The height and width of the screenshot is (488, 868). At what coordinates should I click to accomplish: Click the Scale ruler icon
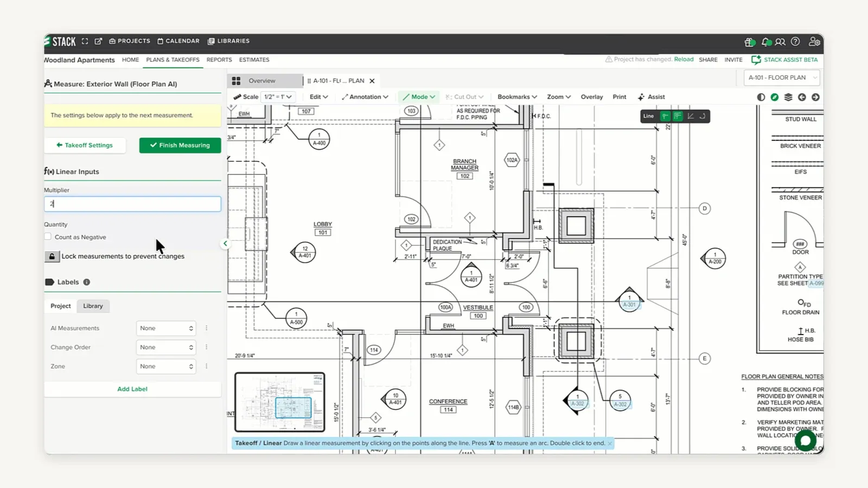point(237,97)
